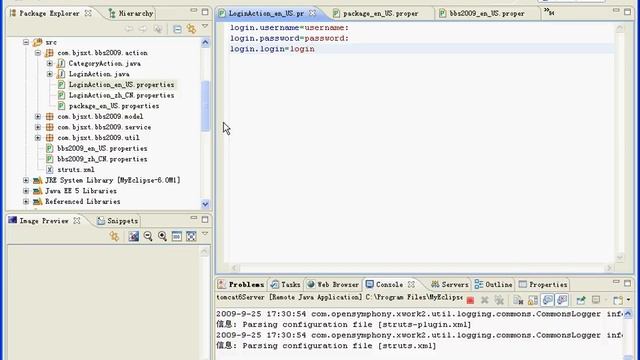Expand JRE System Library node

(x=26, y=180)
